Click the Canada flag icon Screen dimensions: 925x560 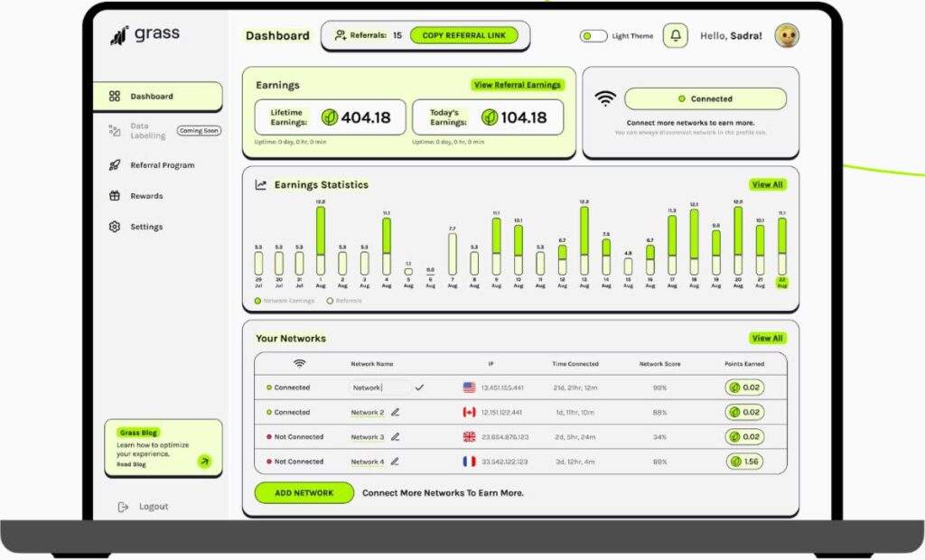pyautogui.click(x=469, y=413)
